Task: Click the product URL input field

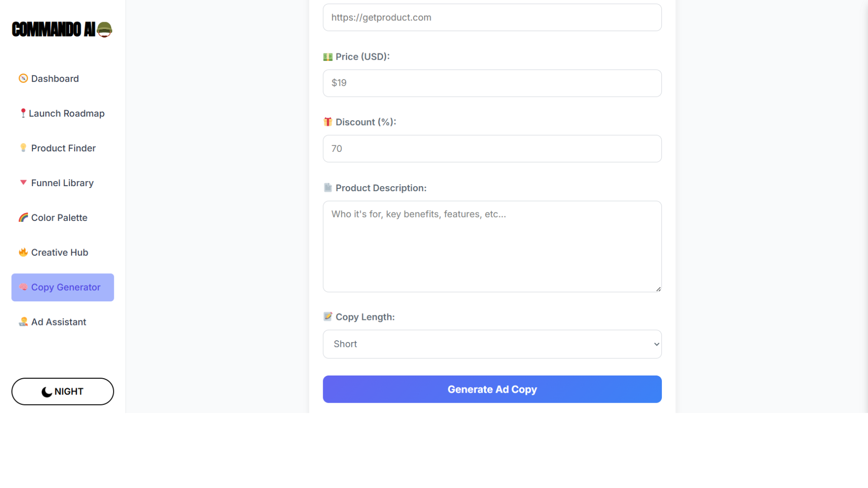Action: (x=492, y=18)
